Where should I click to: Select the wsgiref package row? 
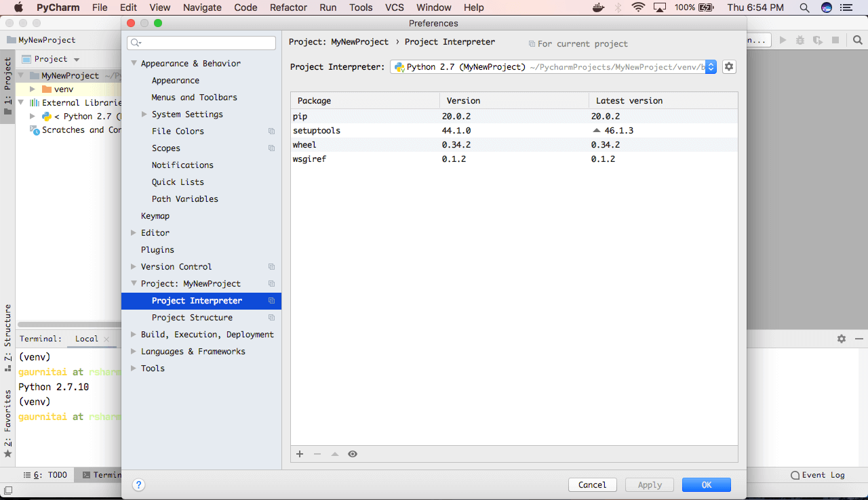tap(514, 159)
